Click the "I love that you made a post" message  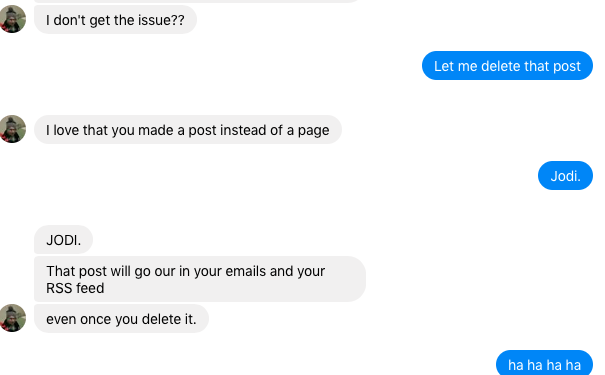click(x=188, y=130)
